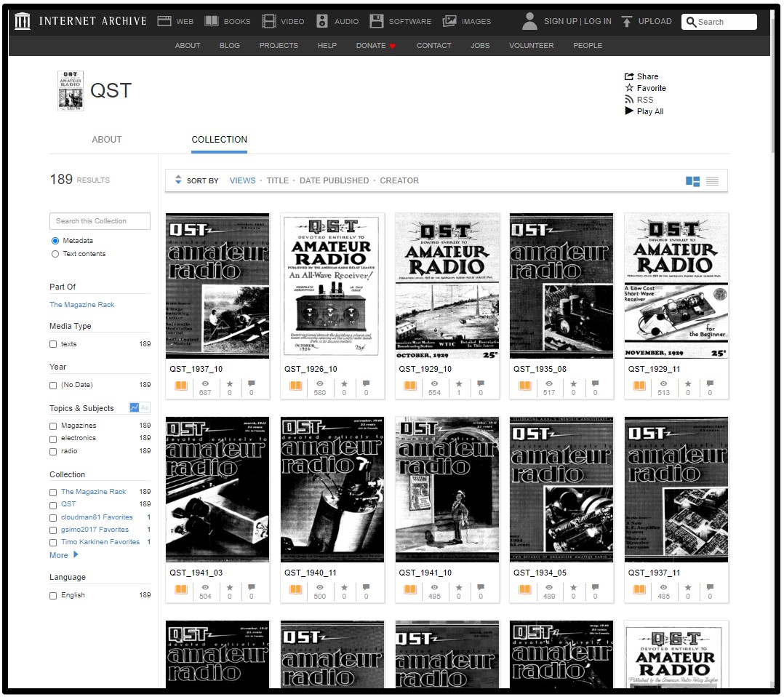Click the Upload arrow icon
This screenshot has width=784, height=697.
coord(626,21)
